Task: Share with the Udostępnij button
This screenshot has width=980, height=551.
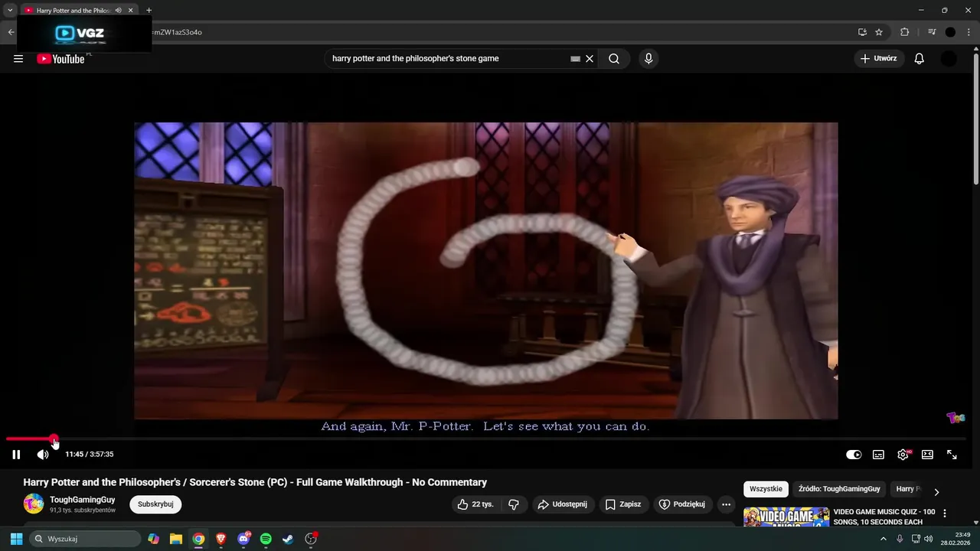Action: (562, 504)
